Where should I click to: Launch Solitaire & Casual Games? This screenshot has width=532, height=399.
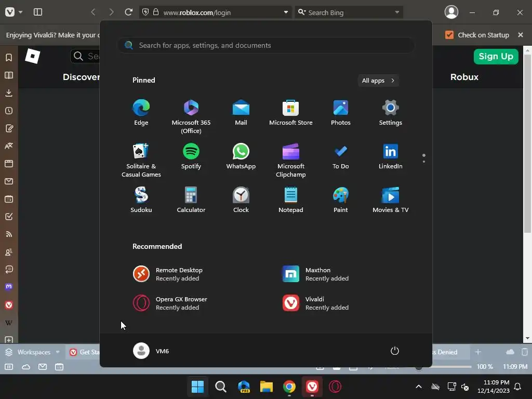tap(141, 161)
